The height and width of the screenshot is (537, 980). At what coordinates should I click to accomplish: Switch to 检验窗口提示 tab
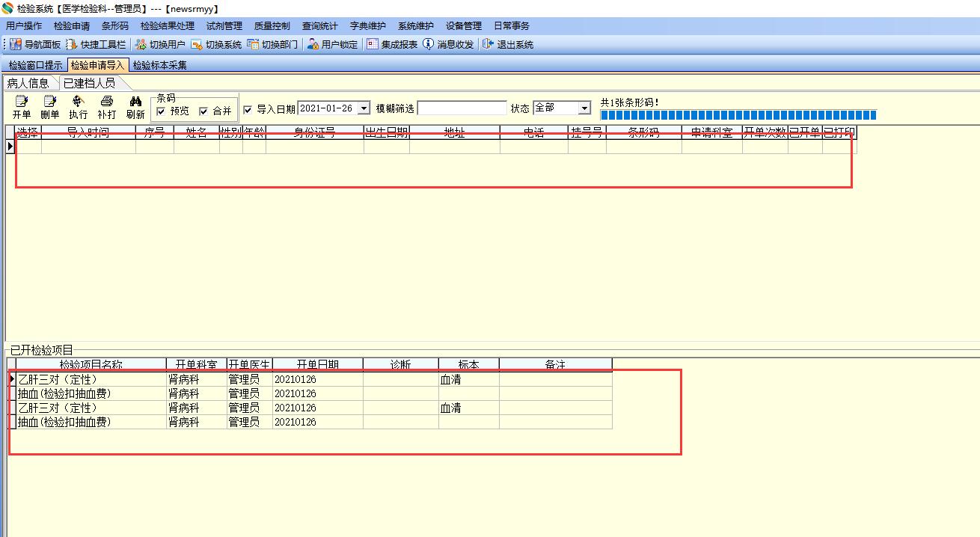(36, 65)
